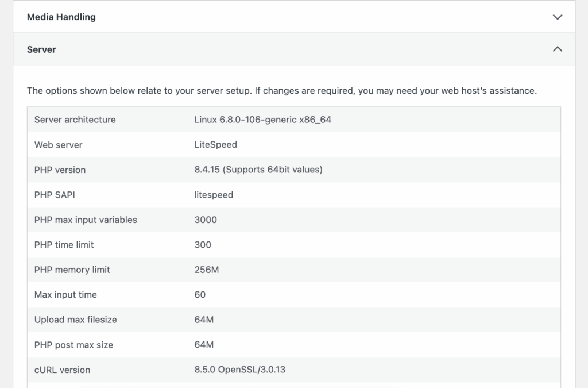Select the Server architecture row label

(75, 120)
